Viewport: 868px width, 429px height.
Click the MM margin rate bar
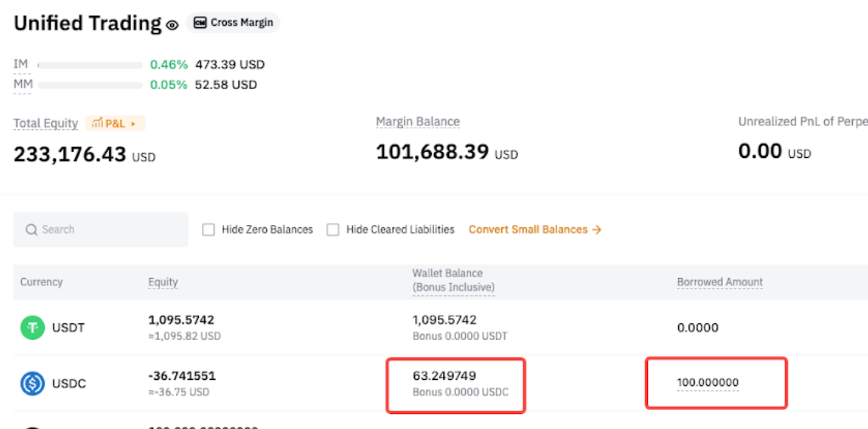(x=90, y=85)
